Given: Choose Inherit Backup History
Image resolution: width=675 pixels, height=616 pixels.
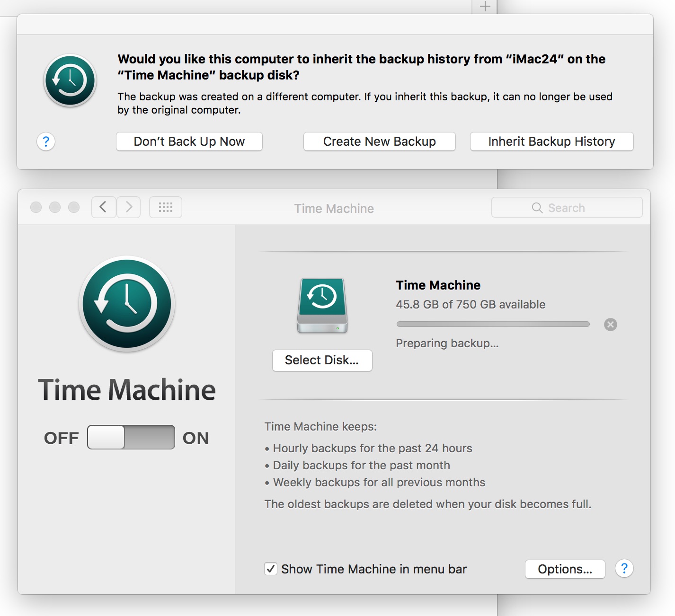Looking at the screenshot, I should pyautogui.click(x=551, y=141).
